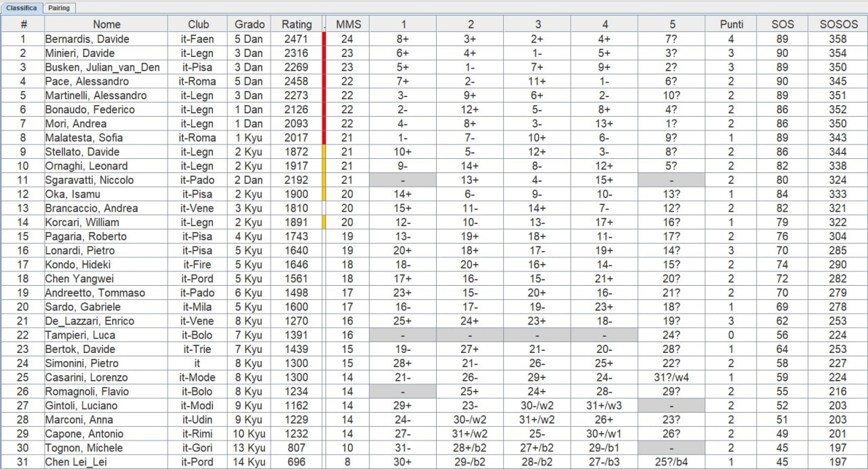This screenshot has height=469, width=868.
Task: Click the yellow bar beside Stellato's rating
Action: point(324,152)
